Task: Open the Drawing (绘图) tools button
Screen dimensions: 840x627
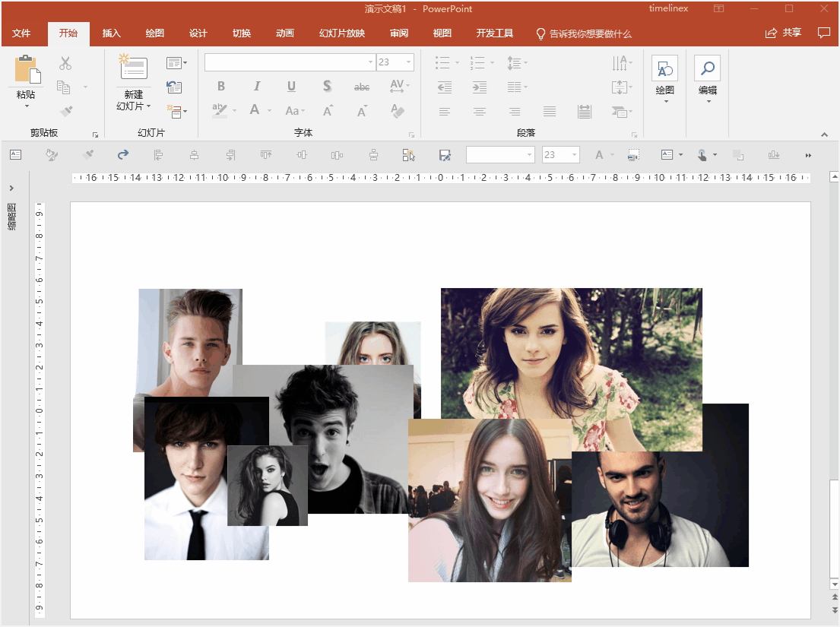Action: [664, 70]
